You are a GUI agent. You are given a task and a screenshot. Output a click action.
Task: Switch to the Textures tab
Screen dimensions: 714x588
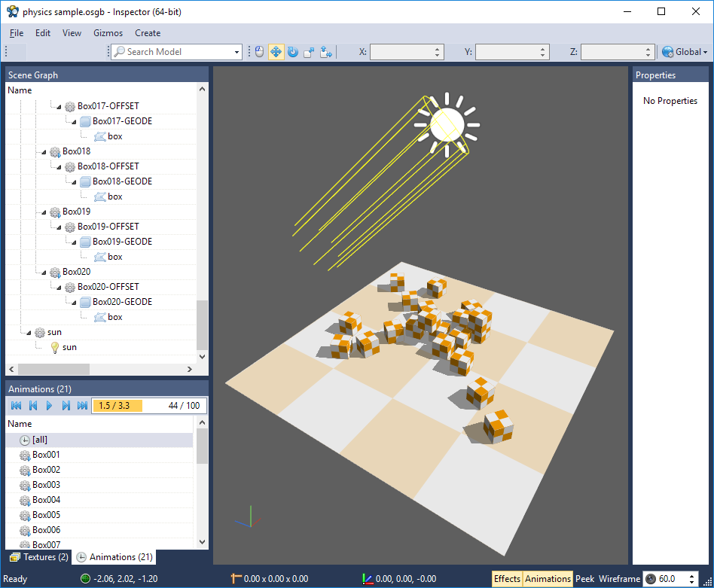[39, 557]
